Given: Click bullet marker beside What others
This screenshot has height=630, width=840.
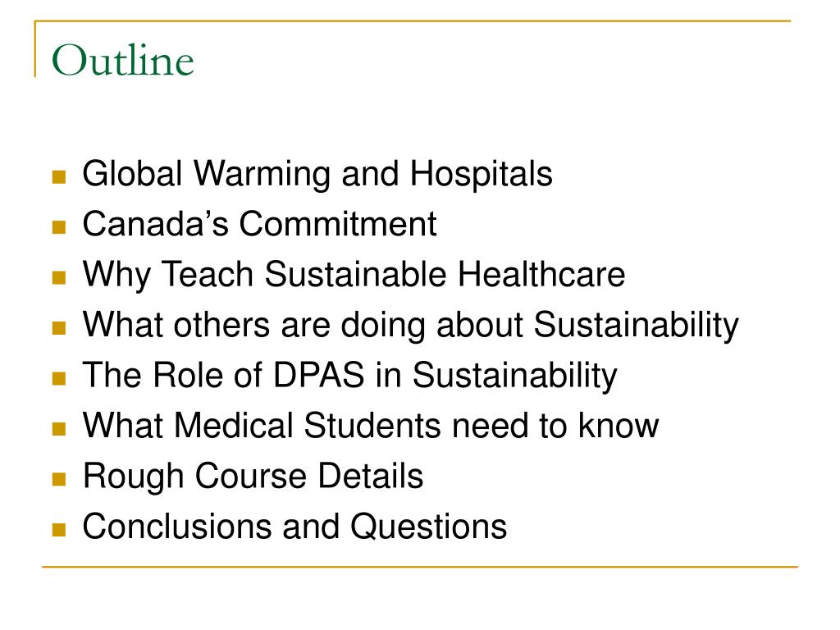Looking at the screenshot, I should pos(59,328).
